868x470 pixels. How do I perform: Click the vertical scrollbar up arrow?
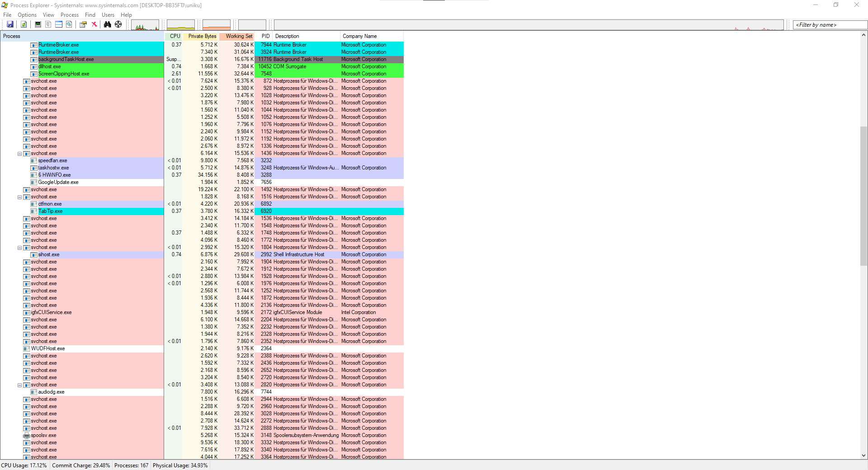point(863,35)
